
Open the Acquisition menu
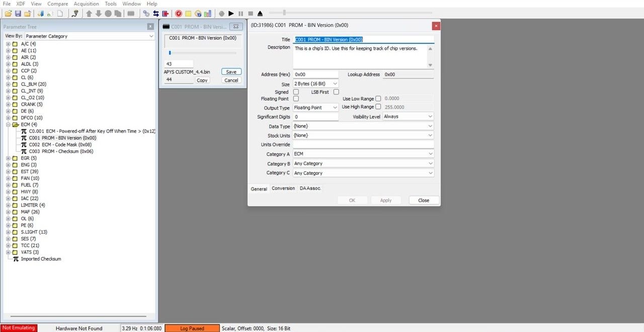click(x=86, y=4)
